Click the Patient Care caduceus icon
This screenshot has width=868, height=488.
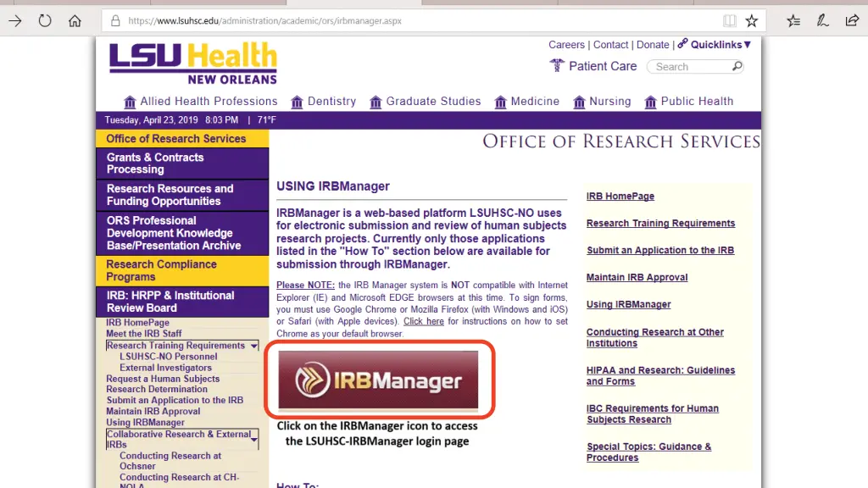tap(557, 66)
